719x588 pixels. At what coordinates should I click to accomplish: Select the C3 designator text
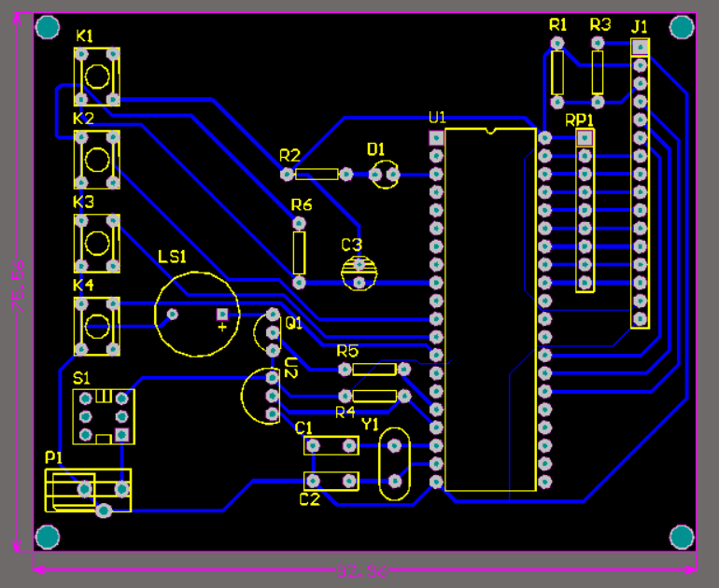coord(352,245)
